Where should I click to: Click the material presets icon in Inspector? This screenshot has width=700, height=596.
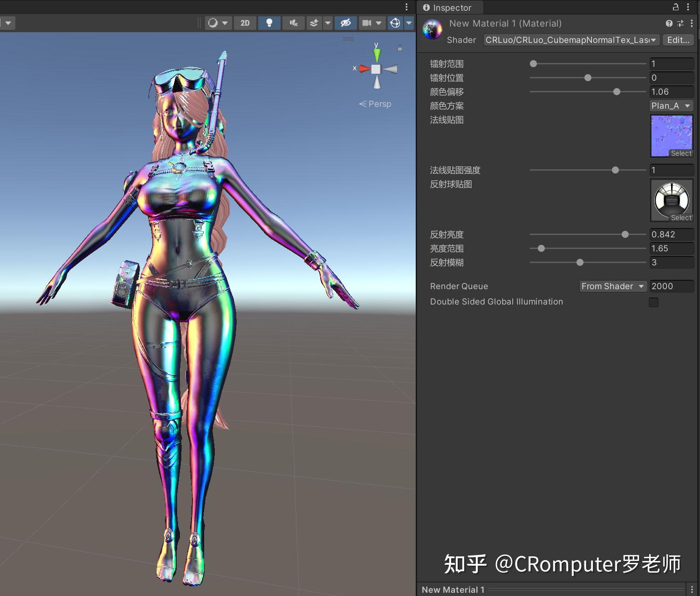click(x=680, y=23)
